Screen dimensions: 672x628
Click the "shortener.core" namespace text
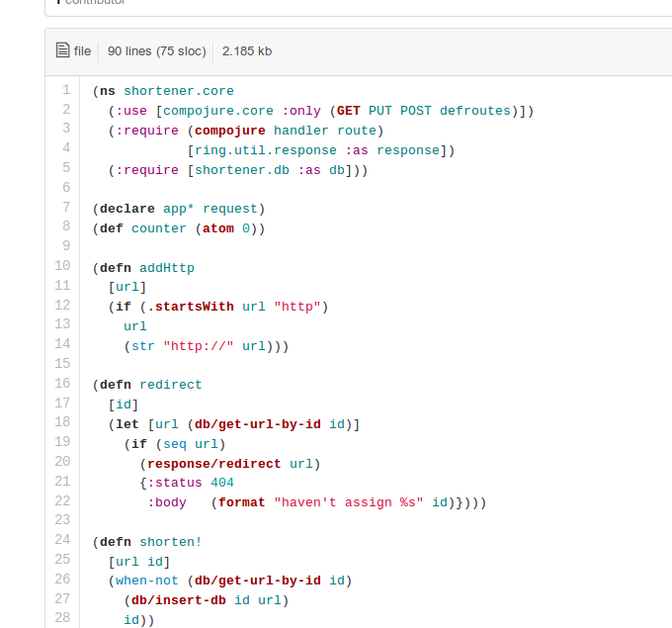click(x=179, y=91)
